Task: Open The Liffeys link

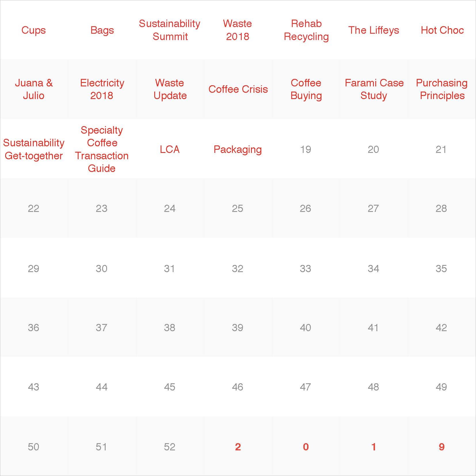Action: (x=374, y=30)
